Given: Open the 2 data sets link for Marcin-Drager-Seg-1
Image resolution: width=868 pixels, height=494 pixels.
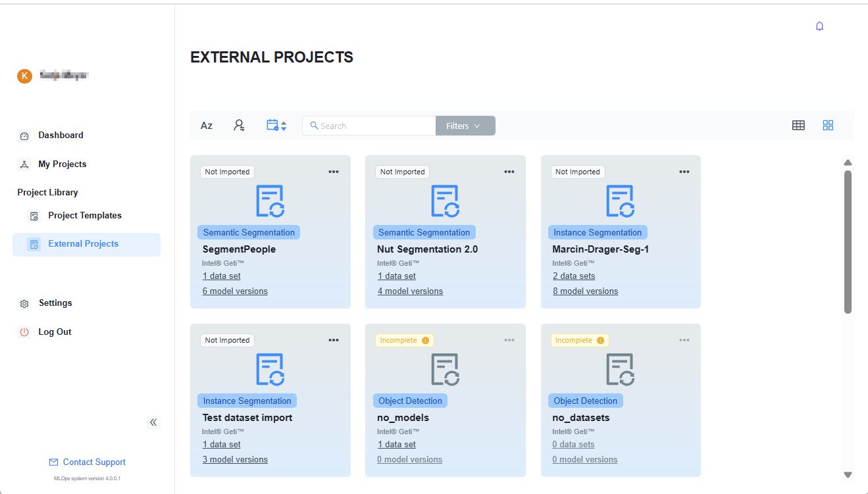Looking at the screenshot, I should [x=573, y=276].
